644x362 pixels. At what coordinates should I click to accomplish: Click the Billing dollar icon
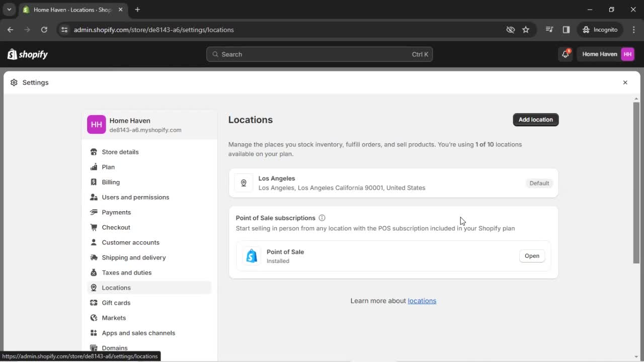point(94,182)
